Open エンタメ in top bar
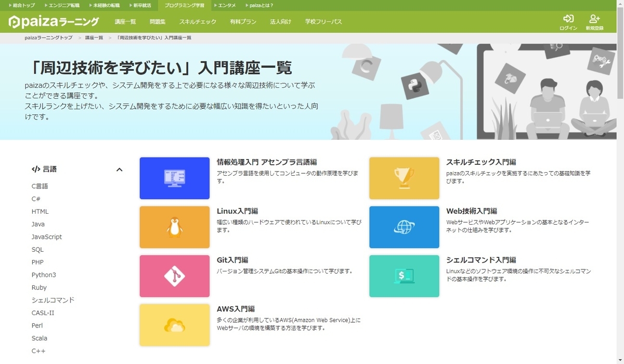 pos(224,5)
